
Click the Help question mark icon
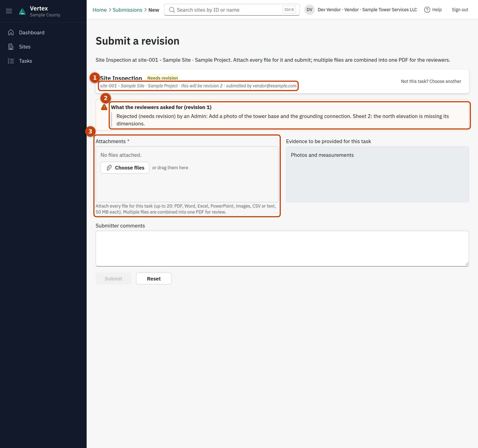tap(427, 10)
